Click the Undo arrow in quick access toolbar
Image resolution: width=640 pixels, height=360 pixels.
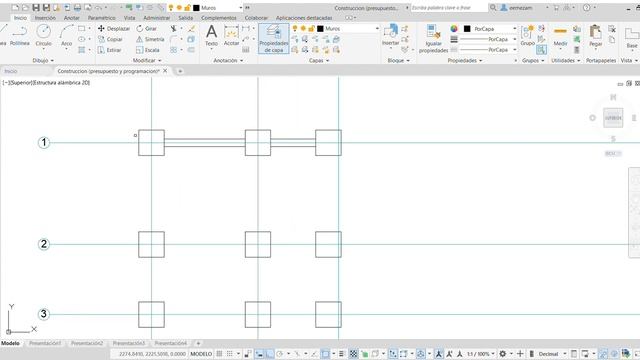point(98,7)
